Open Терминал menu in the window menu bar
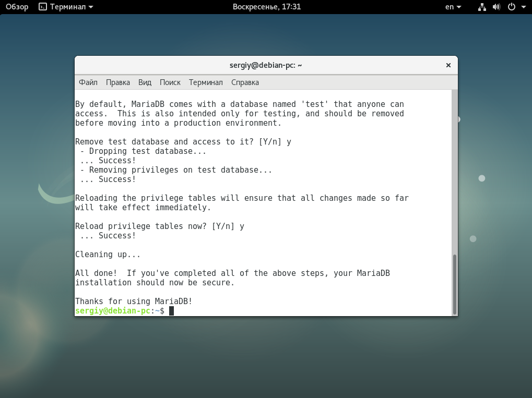The image size is (532, 398). (x=206, y=82)
